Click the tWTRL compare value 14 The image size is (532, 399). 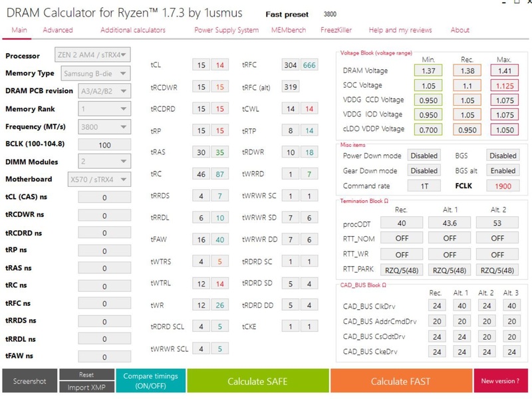click(220, 283)
